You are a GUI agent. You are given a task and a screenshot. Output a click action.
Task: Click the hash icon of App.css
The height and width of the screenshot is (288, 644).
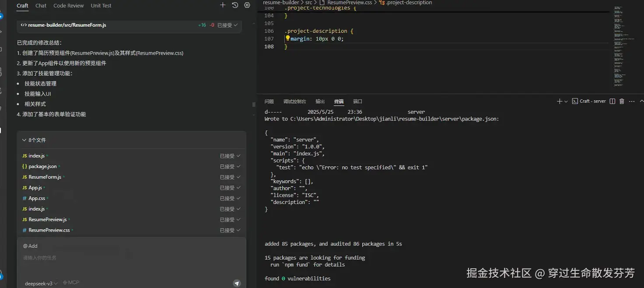[x=24, y=198]
